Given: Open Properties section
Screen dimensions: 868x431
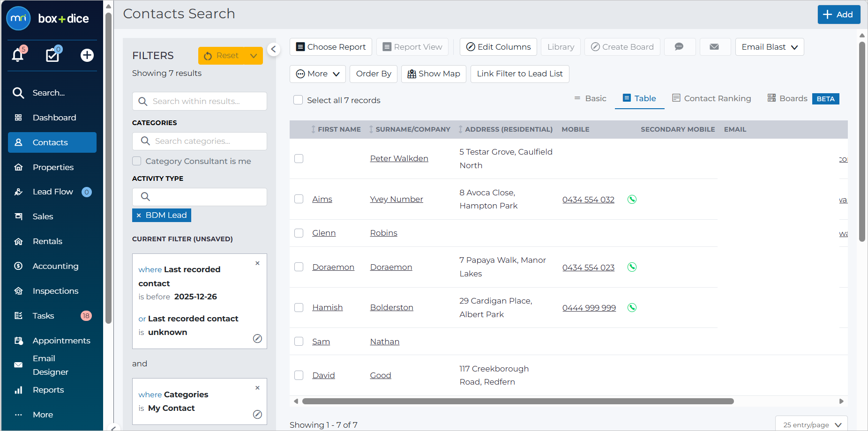Looking at the screenshot, I should 52,167.
